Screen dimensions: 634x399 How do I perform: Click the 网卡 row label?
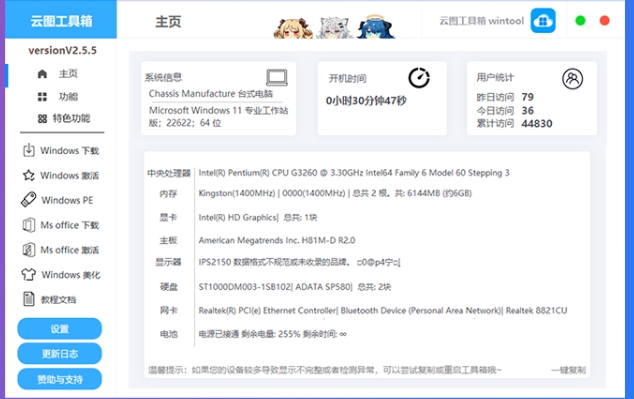pyautogui.click(x=169, y=310)
